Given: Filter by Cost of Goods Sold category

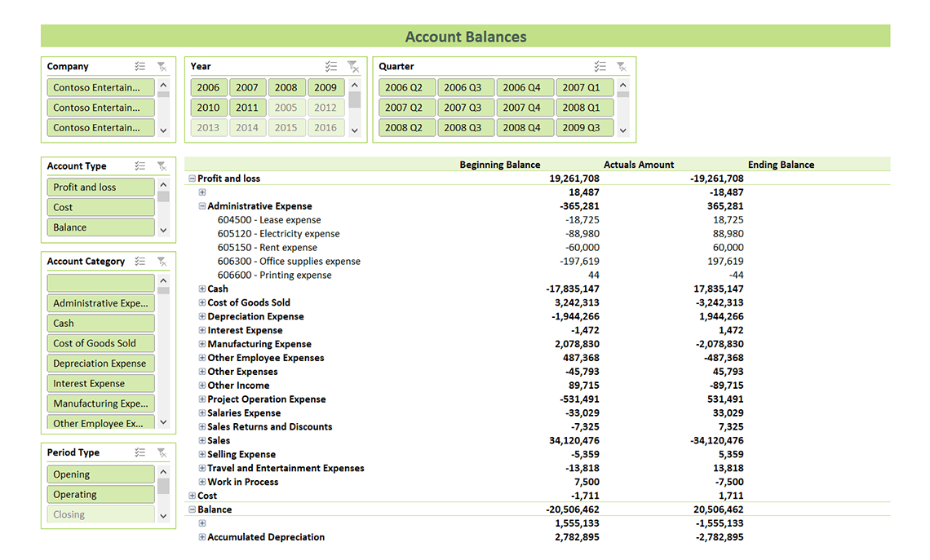Looking at the screenshot, I should pyautogui.click(x=101, y=343).
